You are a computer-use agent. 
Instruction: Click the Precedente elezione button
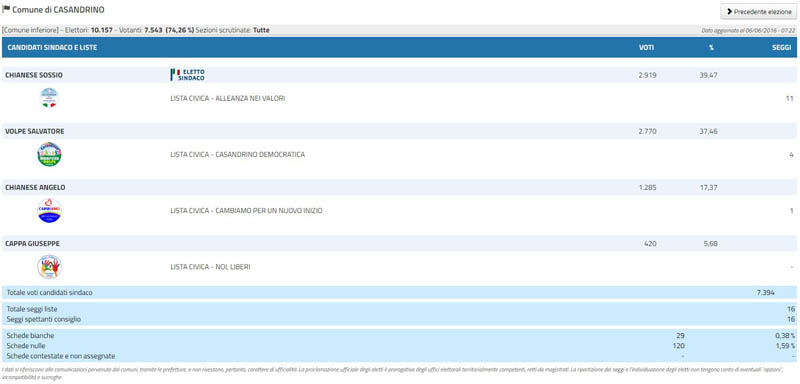pos(758,11)
